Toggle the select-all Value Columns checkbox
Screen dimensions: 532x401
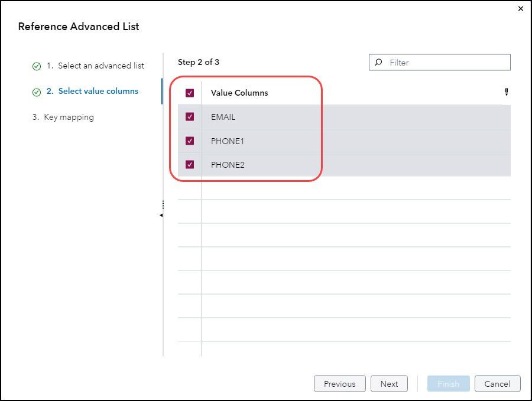[x=190, y=93]
